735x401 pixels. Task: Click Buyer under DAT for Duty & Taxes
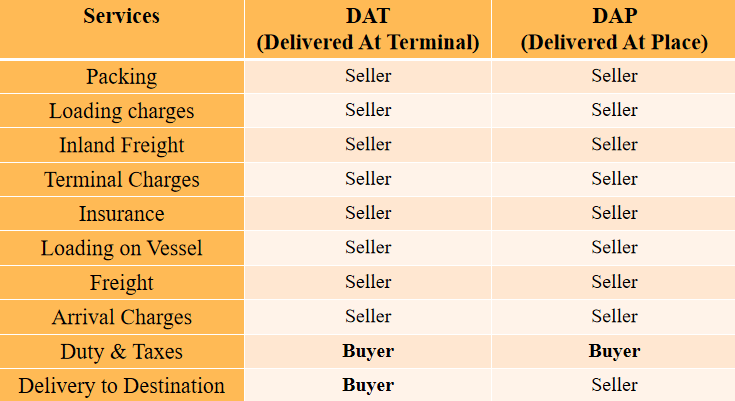click(367, 351)
